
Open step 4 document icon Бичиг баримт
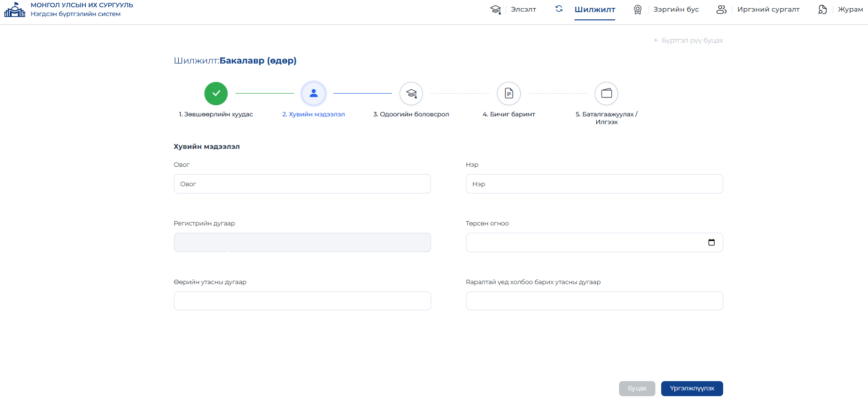pyautogui.click(x=509, y=94)
